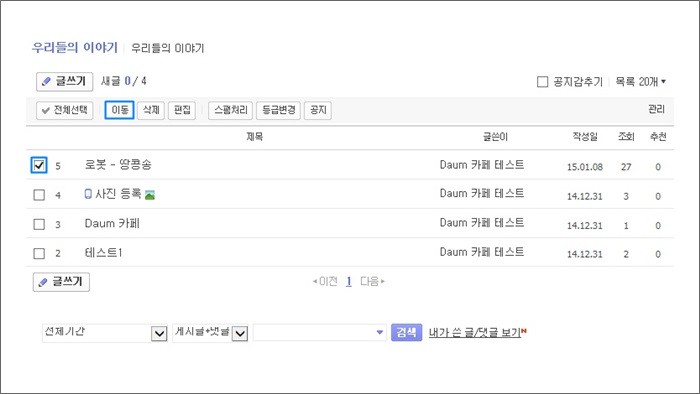
Task: Open the post 사진 등록
Action: 118,194
